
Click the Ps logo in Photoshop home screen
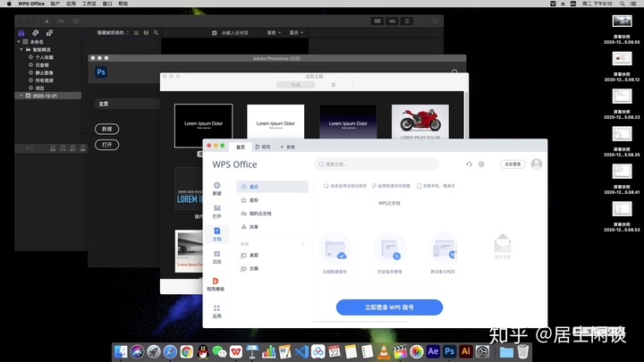101,72
